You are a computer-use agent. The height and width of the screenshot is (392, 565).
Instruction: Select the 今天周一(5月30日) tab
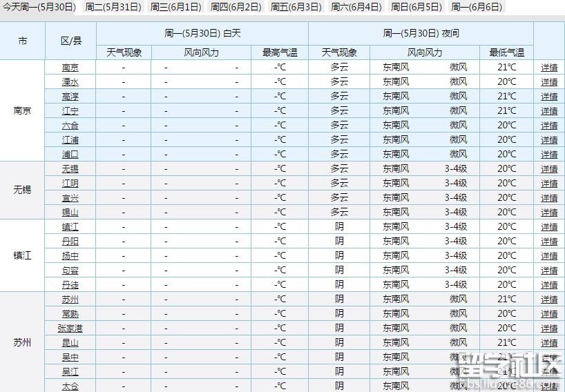click(x=41, y=7)
